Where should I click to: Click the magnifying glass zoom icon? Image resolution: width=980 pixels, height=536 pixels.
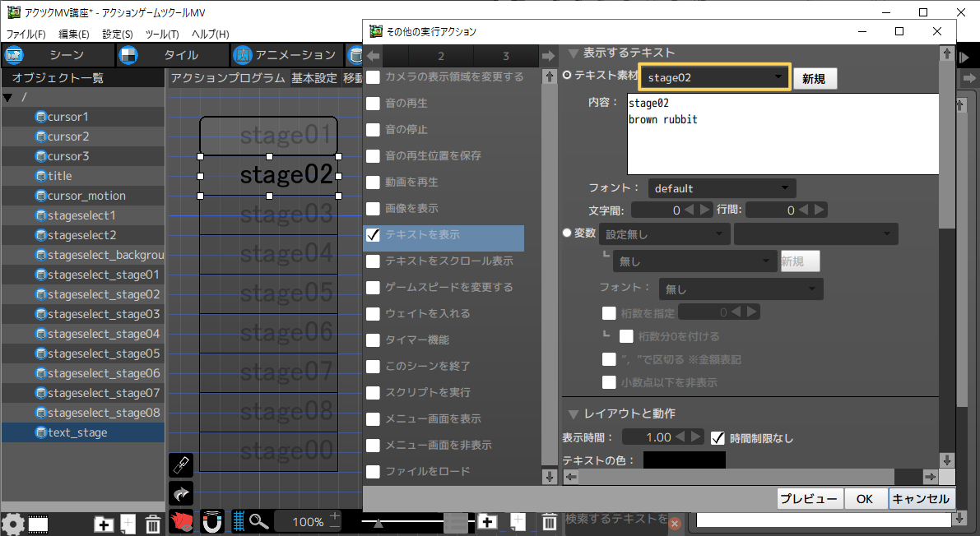(x=259, y=521)
